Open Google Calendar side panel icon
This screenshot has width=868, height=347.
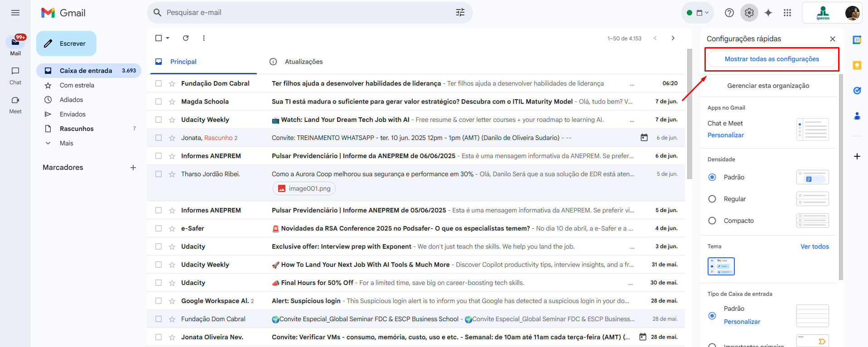tap(857, 40)
